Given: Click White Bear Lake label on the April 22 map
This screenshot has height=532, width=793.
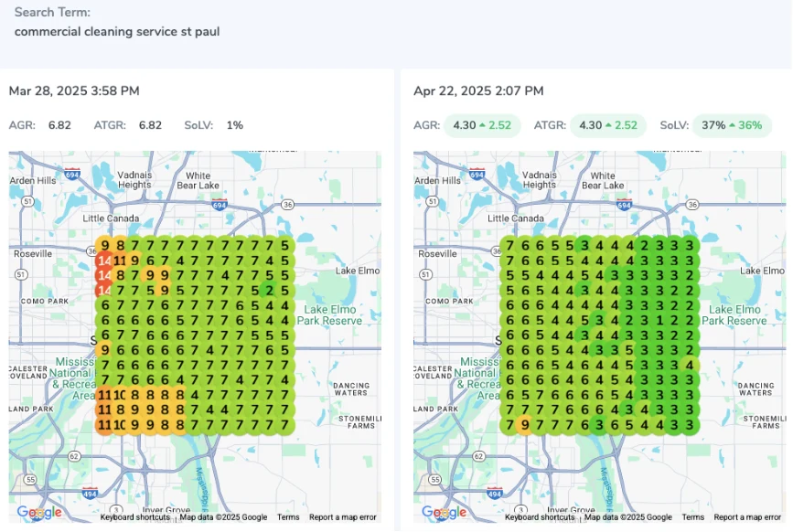Looking at the screenshot, I should [x=603, y=180].
